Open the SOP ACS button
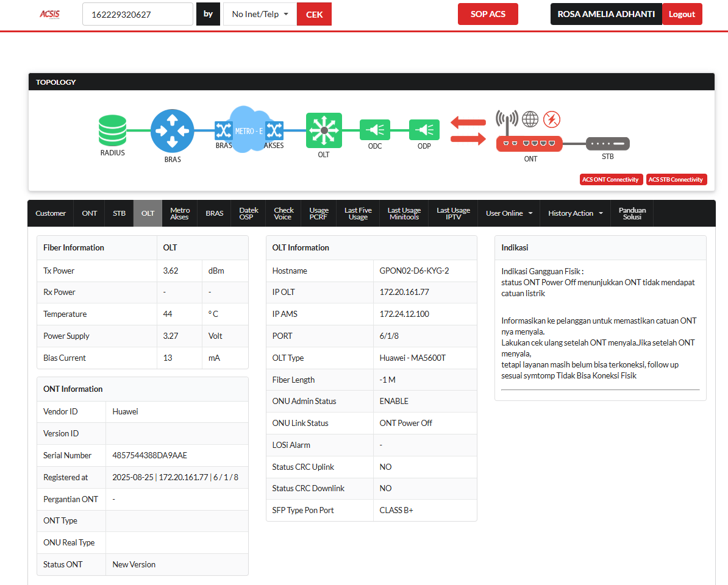 pos(488,14)
